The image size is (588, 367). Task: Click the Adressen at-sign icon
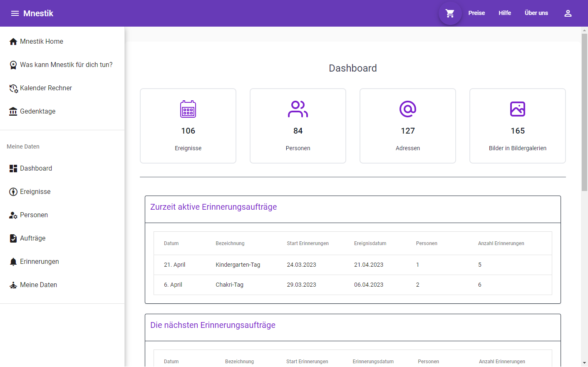point(407,109)
